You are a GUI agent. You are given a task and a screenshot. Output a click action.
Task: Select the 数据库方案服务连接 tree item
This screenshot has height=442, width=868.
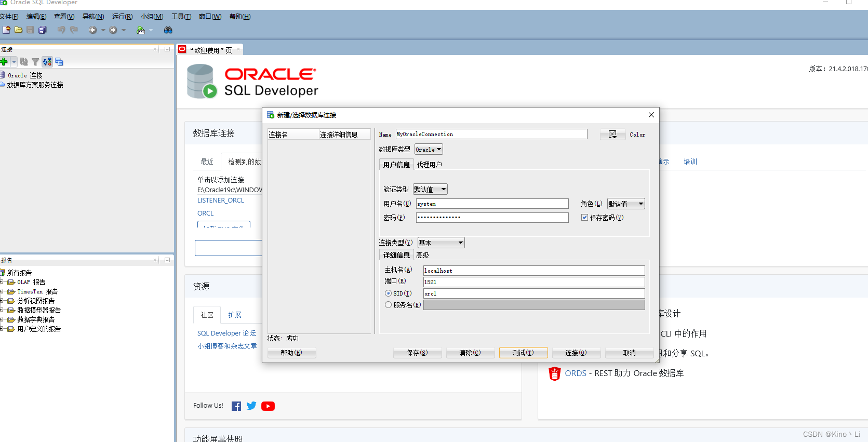(x=35, y=85)
